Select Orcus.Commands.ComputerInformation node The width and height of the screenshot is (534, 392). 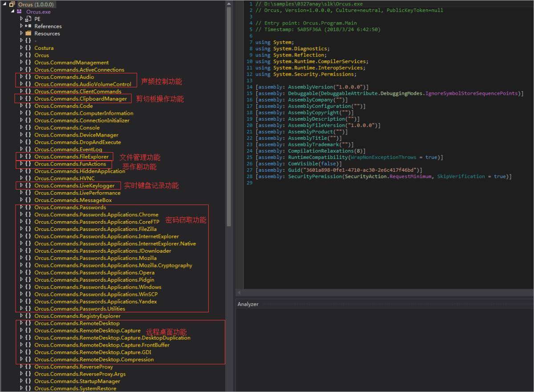click(x=84, y=113)
